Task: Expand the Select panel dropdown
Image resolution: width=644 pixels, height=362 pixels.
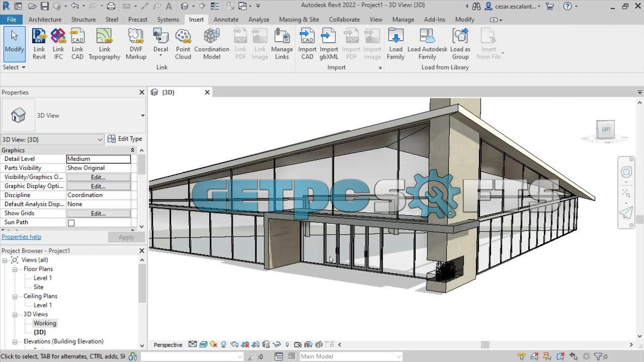Action: click(x=14, y=67)
